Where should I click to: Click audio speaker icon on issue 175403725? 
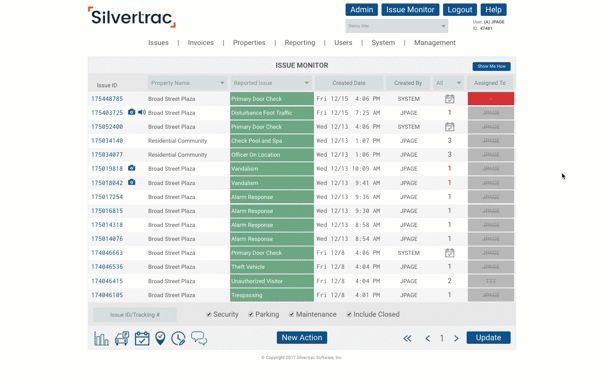tap(142, 112)
